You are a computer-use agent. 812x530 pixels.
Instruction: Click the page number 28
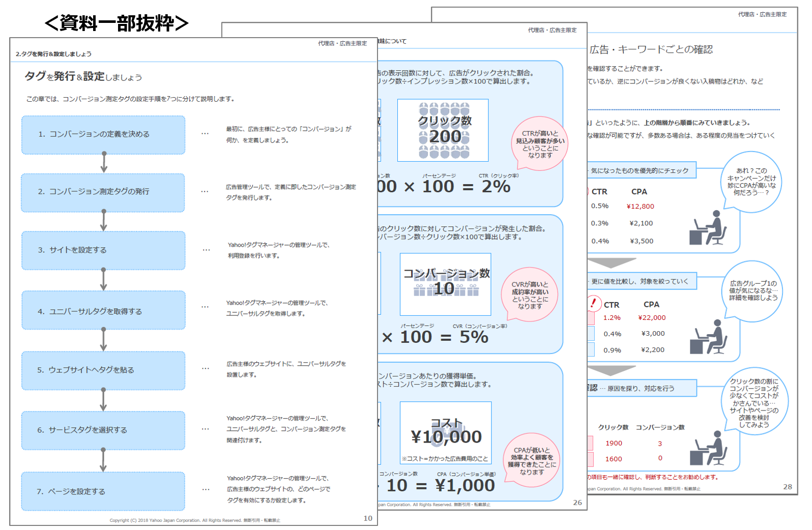788,487
